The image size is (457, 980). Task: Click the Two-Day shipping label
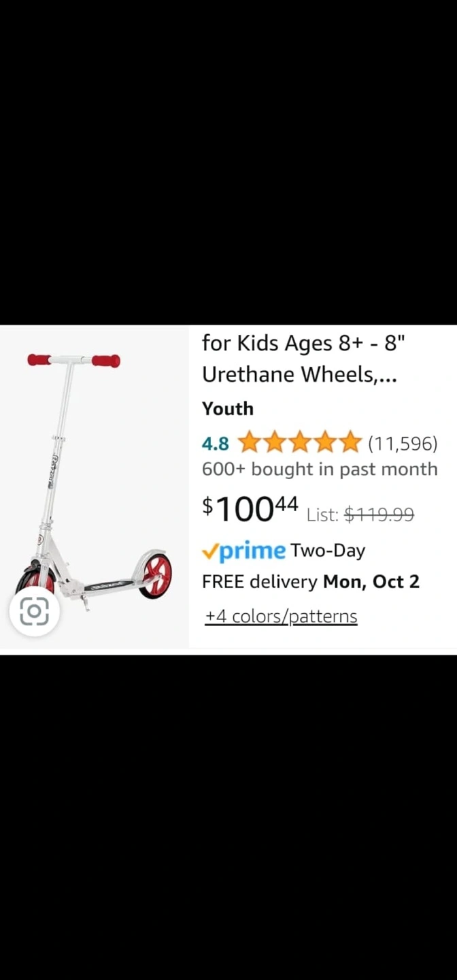point(328,551)
